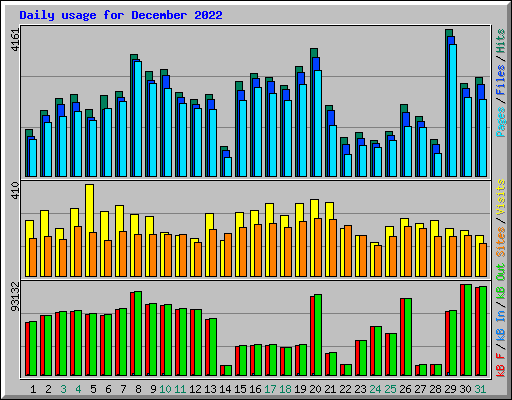Screen dimensions: 512x400
Task: Click day label 20 on the x-axis
Action: click(x=315, y=389)
